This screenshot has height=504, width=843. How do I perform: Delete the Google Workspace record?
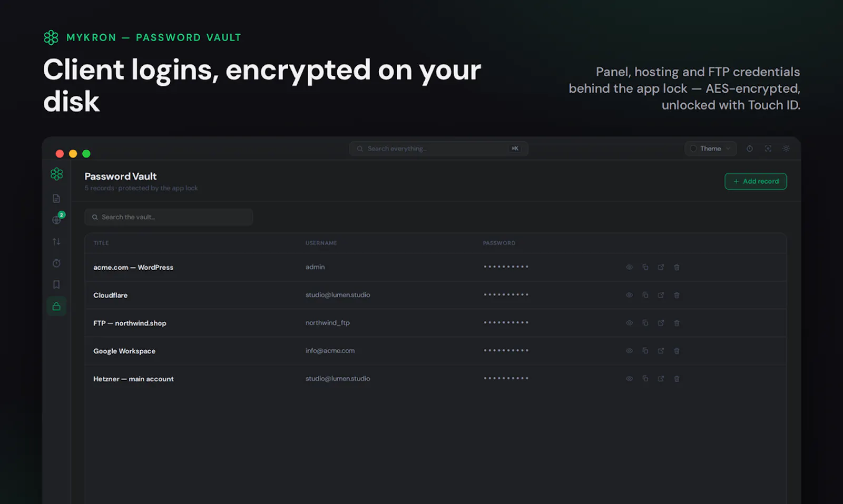point(677,351)
